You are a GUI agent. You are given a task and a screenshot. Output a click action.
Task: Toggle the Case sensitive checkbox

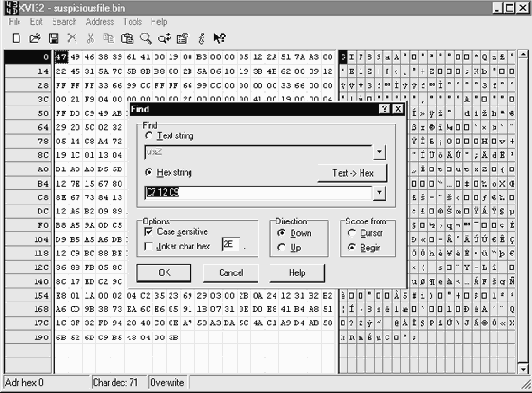click(148, 232)
